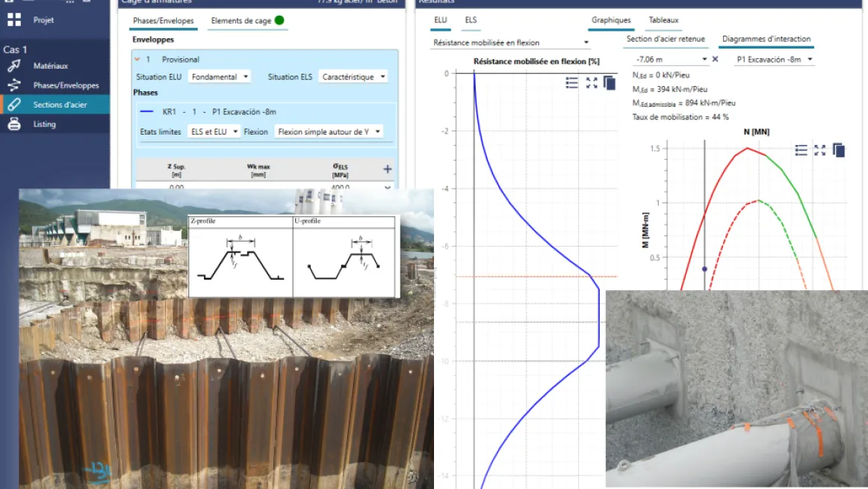Image resolution: width=868 pixels, height=489 pixels.
Task: Switch to the ELS results tab
Action: click(x=471, y=20)
